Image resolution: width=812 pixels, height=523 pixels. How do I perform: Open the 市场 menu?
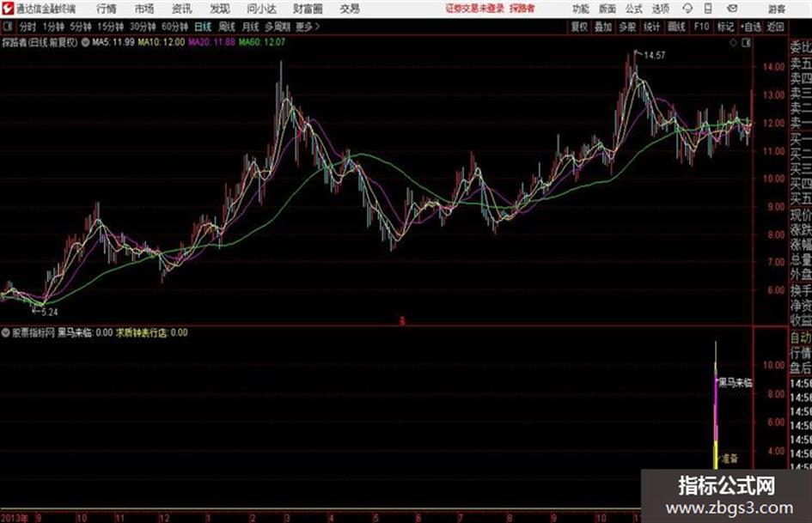coord(144,9)
